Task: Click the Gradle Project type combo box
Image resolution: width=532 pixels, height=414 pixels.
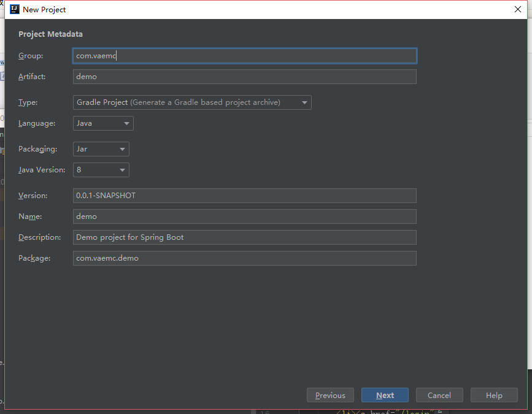Action: point(192,102)
